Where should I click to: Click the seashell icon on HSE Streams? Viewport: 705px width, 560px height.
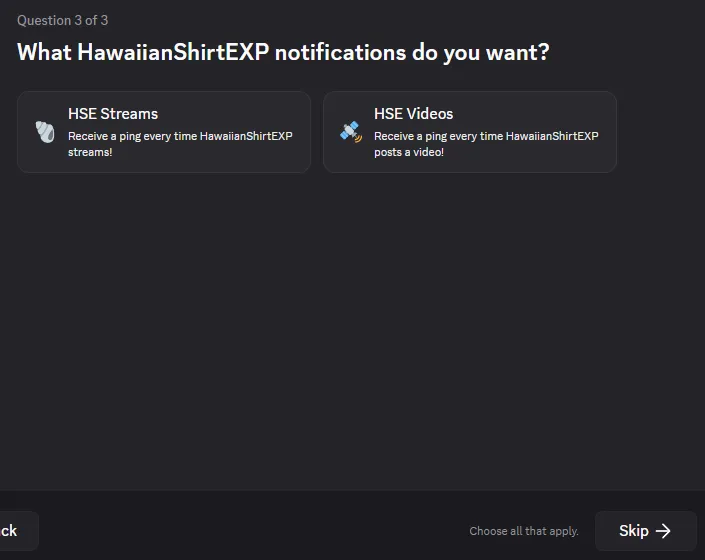pyautogui.click(x=45, y=132)
